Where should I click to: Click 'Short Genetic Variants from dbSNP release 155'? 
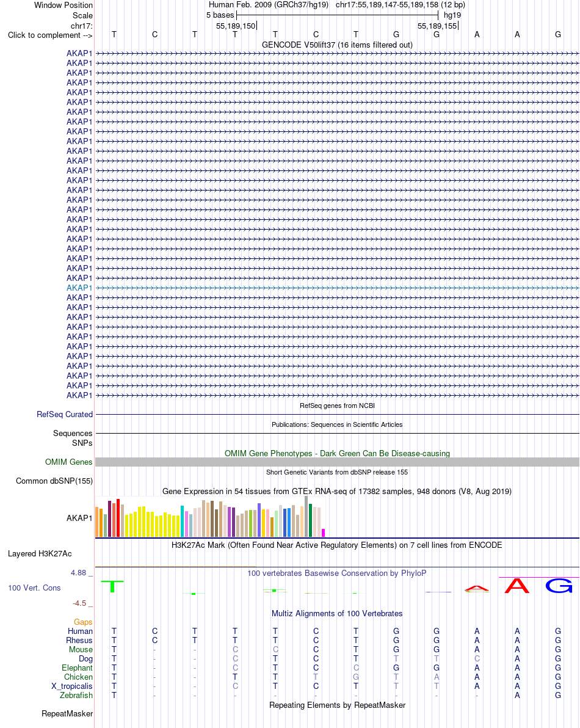(x=338, y=472)
